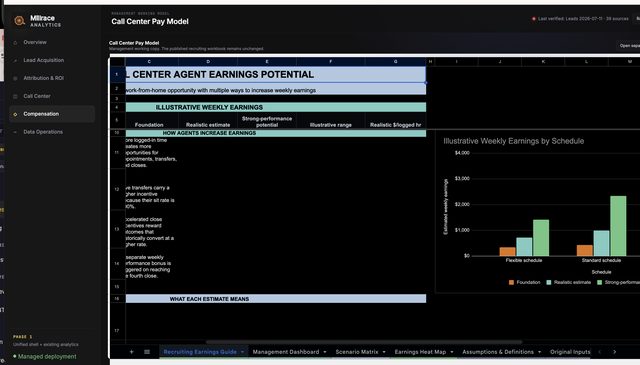Click the Illustrative range heading cell

point(331,121)
